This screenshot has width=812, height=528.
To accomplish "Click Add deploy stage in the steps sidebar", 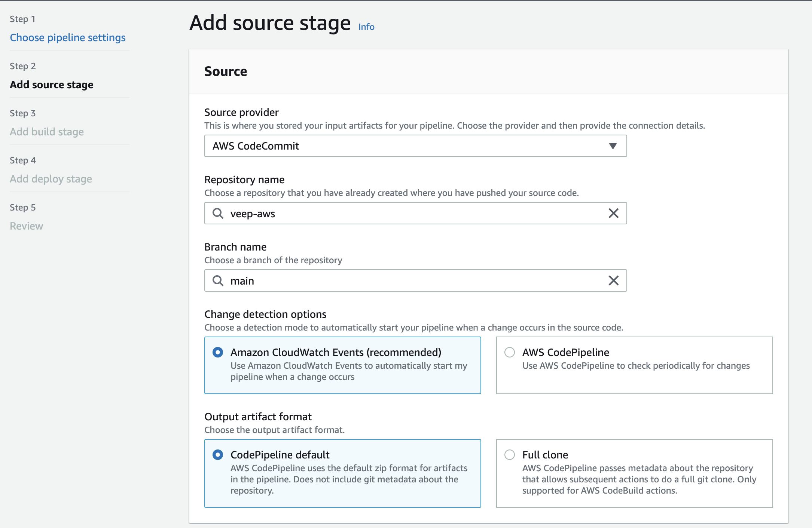I will tap(51, 179).
